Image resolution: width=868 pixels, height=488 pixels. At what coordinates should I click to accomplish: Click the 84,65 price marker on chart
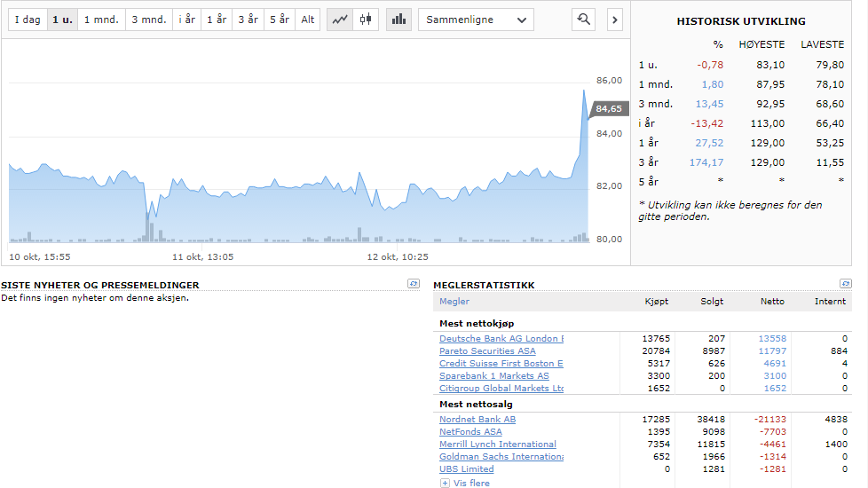pos(609,109)
